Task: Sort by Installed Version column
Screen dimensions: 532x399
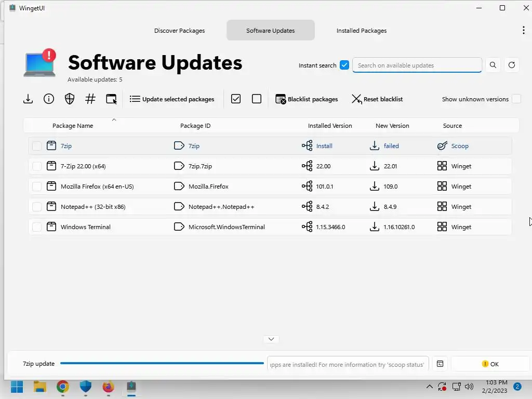Action: pyautogui.click(x=330, y=126)
